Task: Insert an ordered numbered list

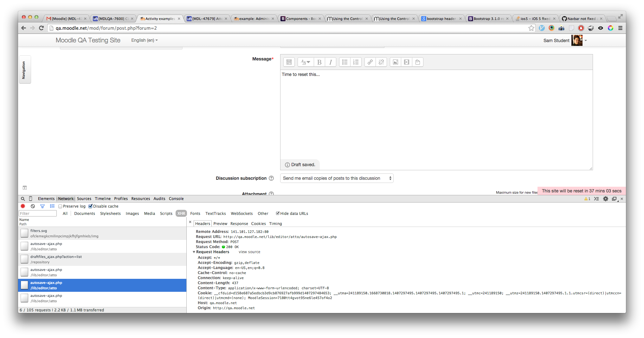Action: [356, 62]
